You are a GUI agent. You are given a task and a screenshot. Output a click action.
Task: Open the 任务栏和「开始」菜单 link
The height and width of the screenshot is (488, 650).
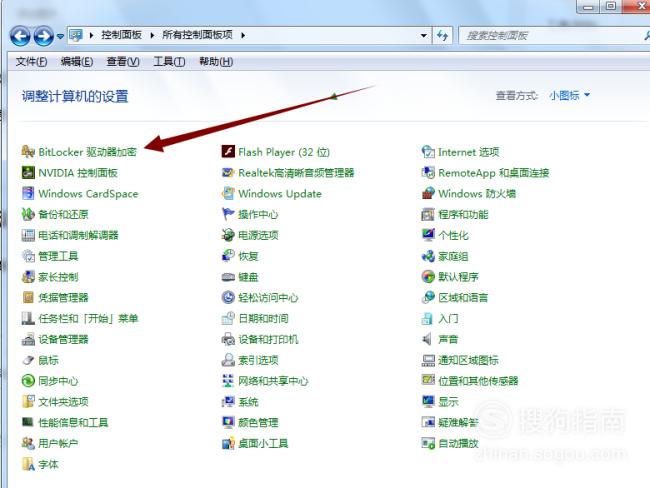(88, 318)
